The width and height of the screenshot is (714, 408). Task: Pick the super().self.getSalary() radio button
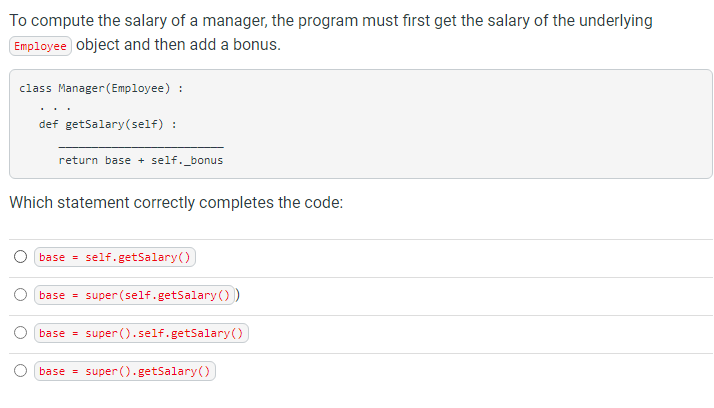20,333
